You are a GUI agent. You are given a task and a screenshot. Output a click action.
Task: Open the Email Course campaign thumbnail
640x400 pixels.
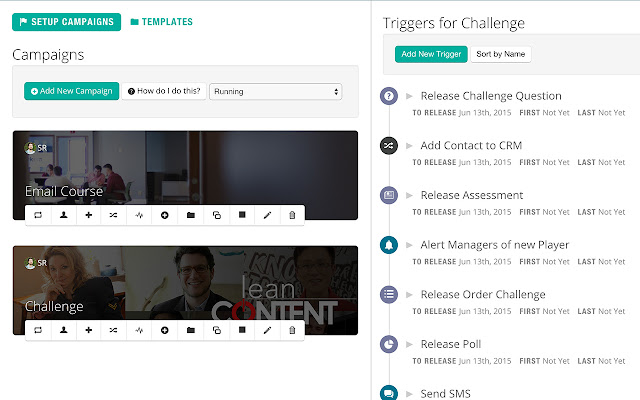click(185, 175)
